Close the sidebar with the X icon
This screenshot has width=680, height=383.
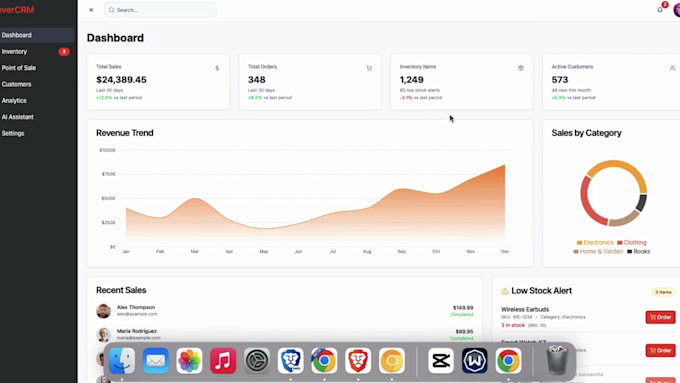pos(91,10)
